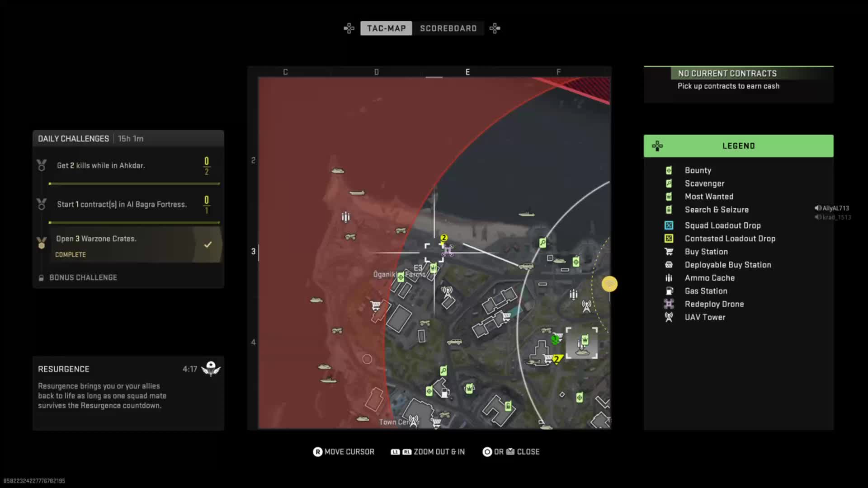Click the LEGEND header bar
Image resolution: width=868 pixels, height=488 pixels.
(x=739, y=146)
